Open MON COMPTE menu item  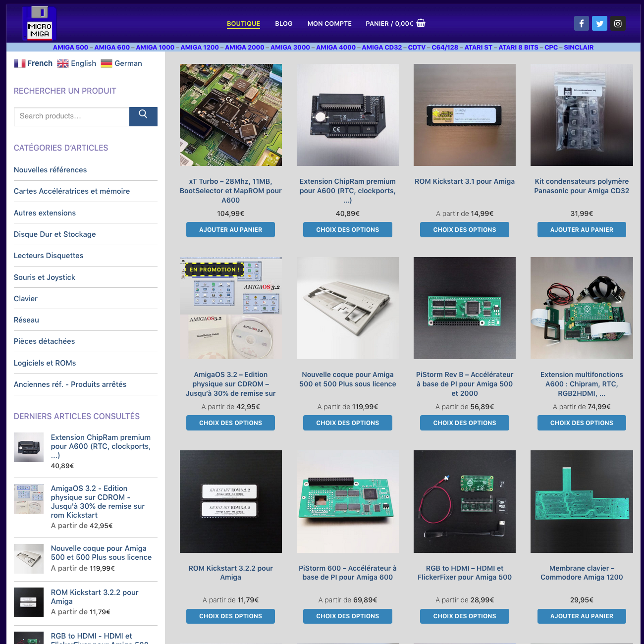[x=329, y=23]
